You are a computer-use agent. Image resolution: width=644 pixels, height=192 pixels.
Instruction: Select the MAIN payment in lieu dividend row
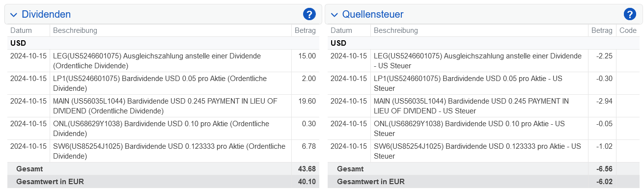pyautogui.click(x=163, y=106)
